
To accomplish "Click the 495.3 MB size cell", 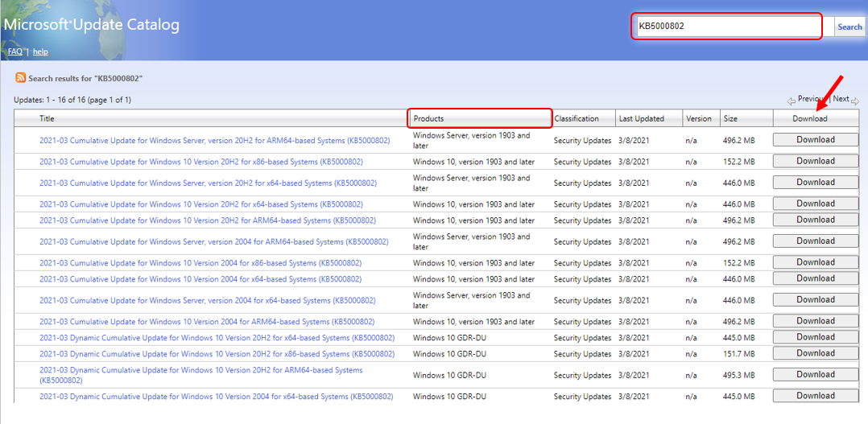I will [739, 375].
